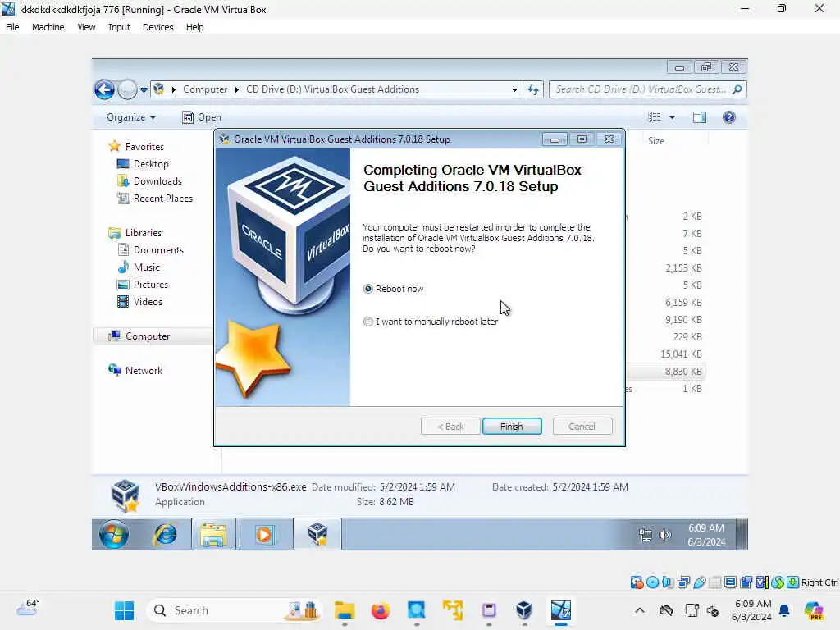Open Firefox from the host taskbar

coord(380,610)
